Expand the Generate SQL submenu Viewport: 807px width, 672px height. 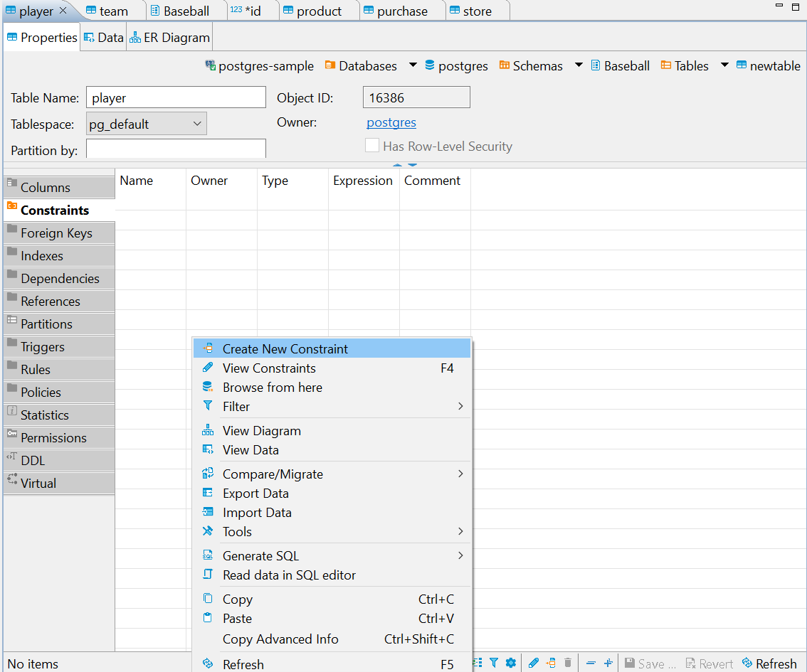332,555
